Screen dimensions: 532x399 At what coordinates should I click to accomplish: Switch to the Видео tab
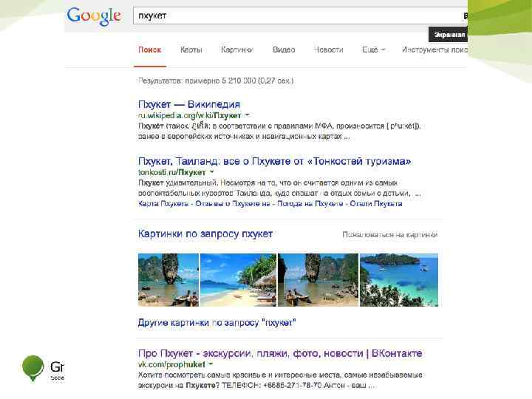pos(284,50)
